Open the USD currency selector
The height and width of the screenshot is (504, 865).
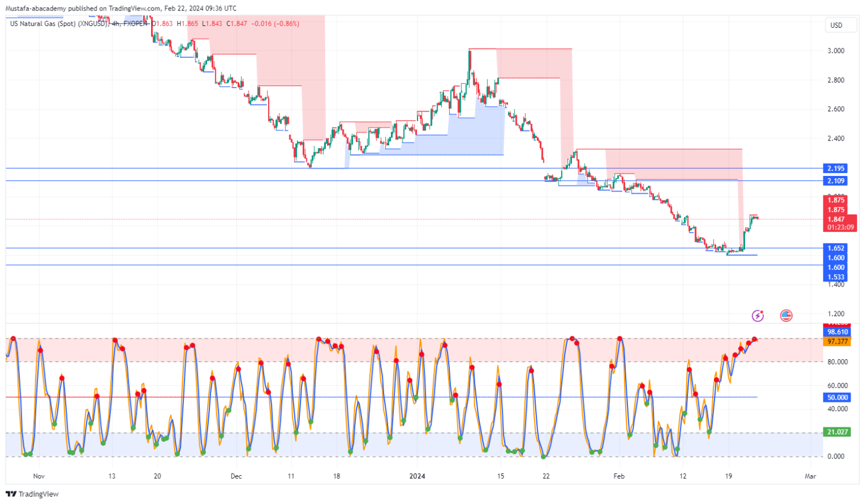[836, 25]
